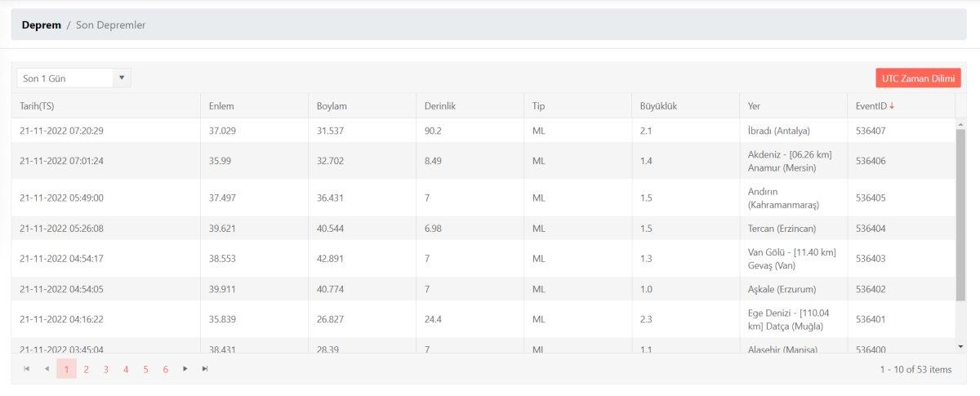Sort by Derinlik column header
The image size is (980, 396).
coord(441,106)
